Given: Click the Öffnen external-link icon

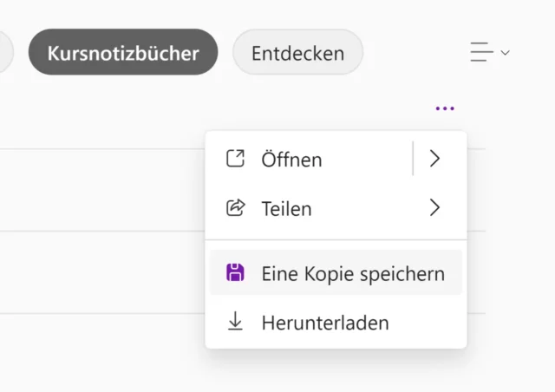Looking at the screenshot, I should point(235,159).
